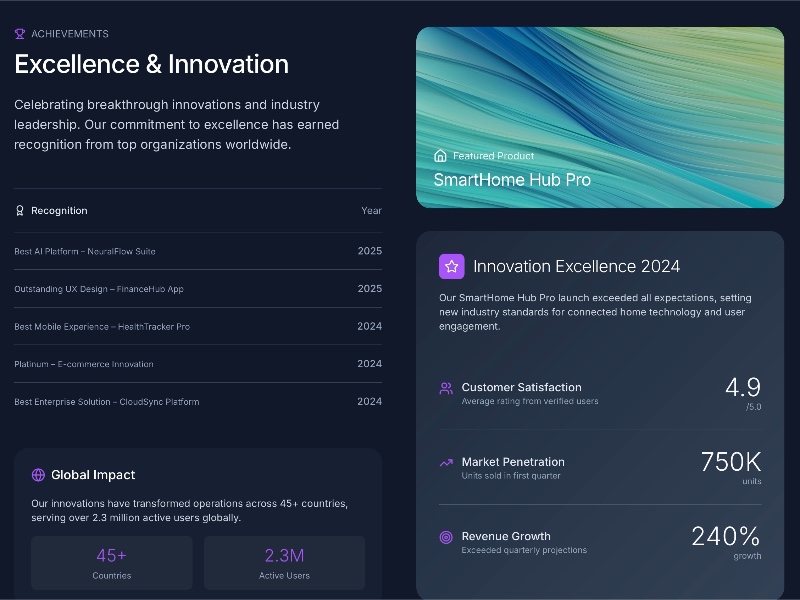Click the award ribbon icon next to Recognition
Screen dimensions: 800x600
point(20,211)
